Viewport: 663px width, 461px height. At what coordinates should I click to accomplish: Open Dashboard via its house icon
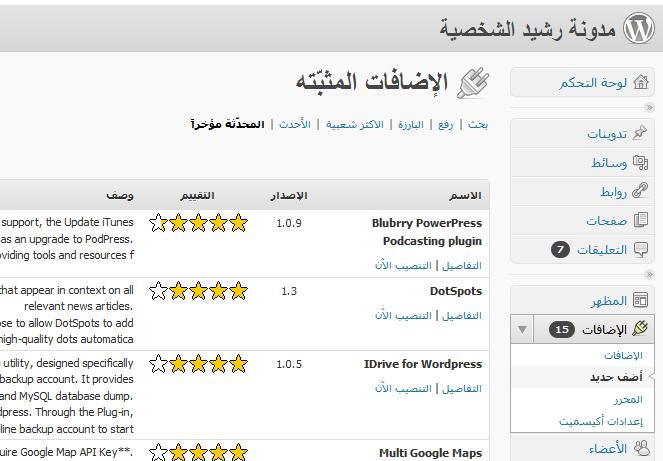[x=640, y=83]
